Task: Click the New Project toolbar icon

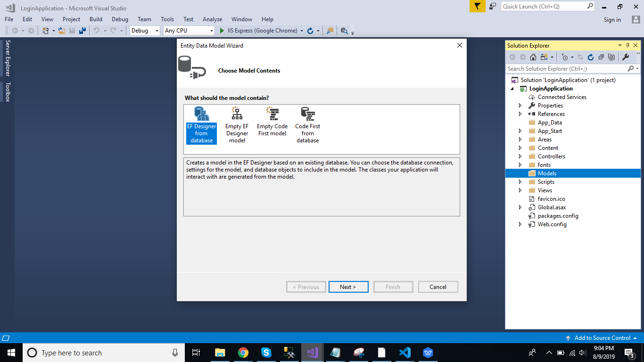Action: [x=46, y=31]
